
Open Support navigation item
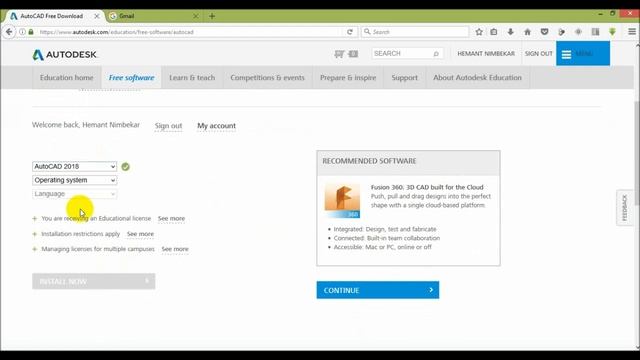404,78
